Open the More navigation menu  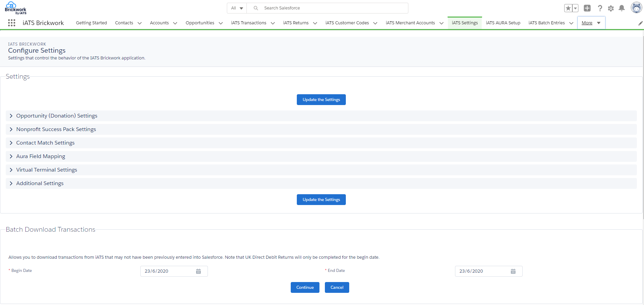pos(591,23)
